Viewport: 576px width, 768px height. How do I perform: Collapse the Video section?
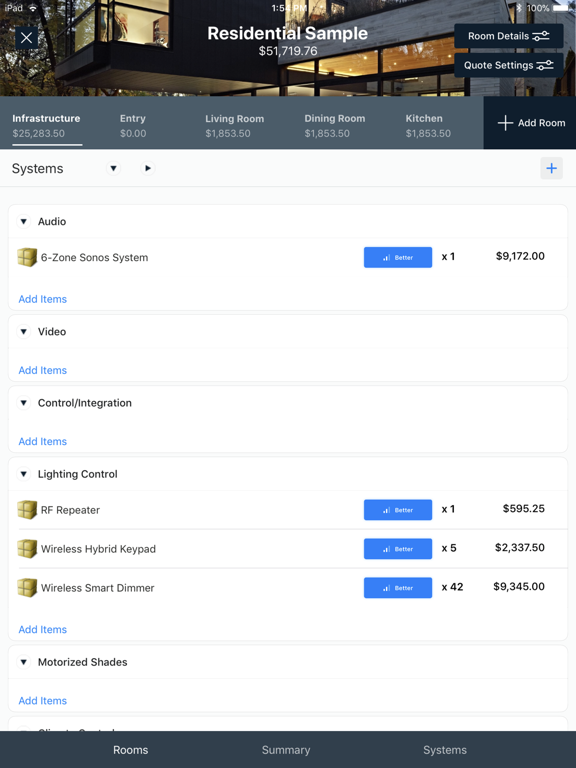tap(23, 332)
